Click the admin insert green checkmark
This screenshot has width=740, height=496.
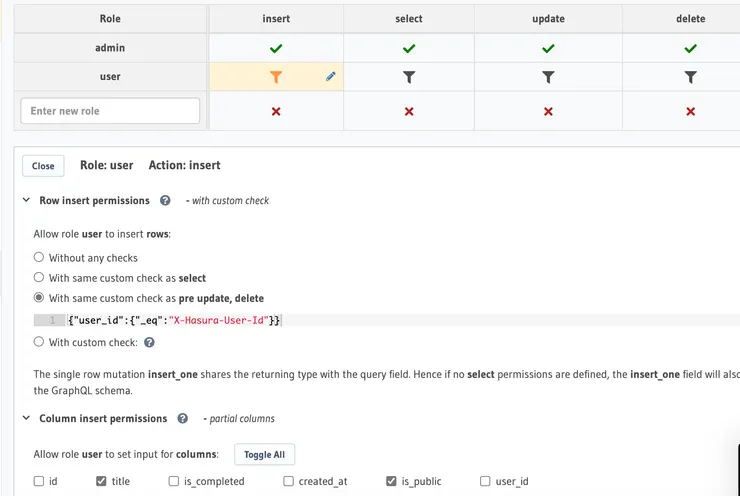pyautogui.click(x=276, y=48)
